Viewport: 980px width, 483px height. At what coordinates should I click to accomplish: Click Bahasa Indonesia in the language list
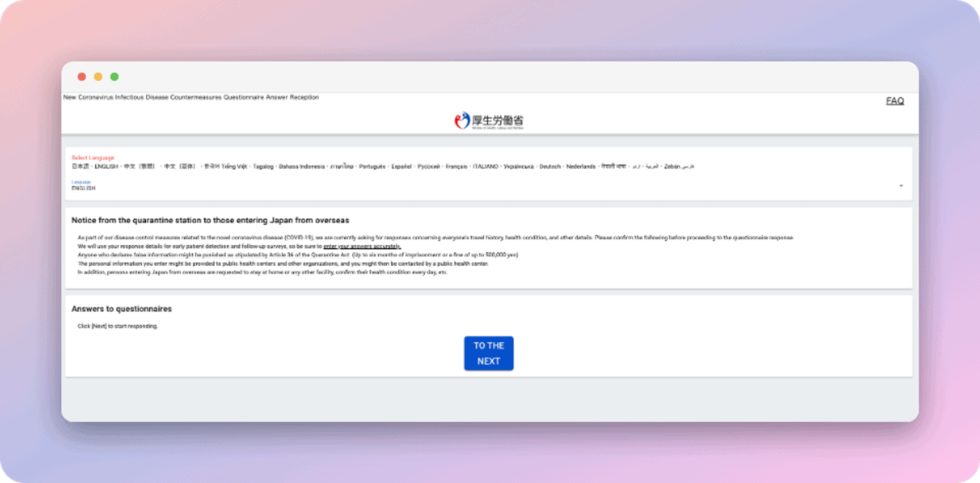[302, 166]
